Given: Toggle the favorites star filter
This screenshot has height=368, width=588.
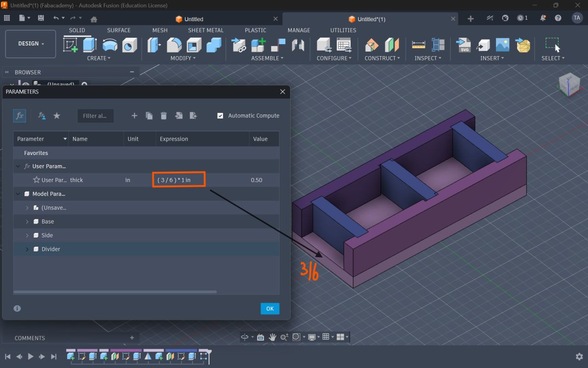Looking at the screenshot, I should pyautogui.click(x=57, y=116).
